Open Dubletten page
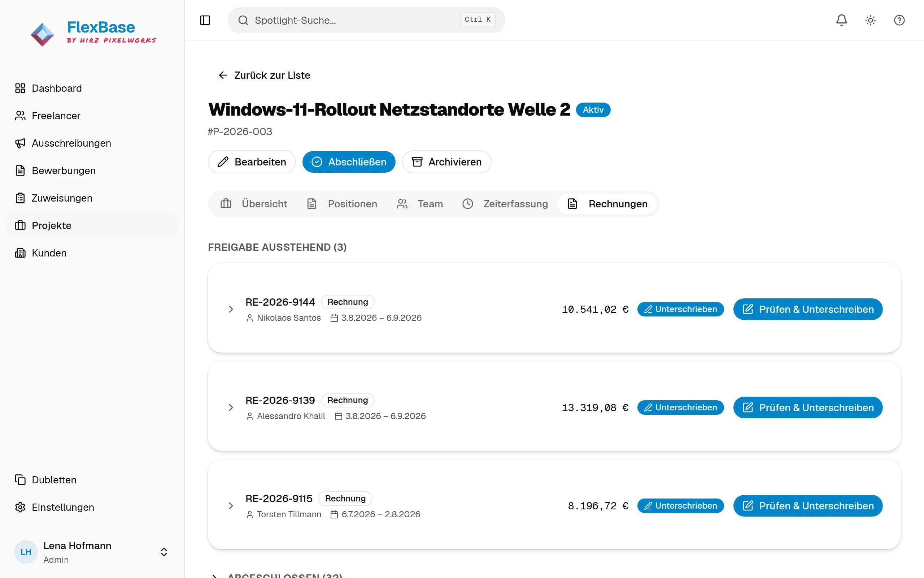Viewport: 924px width, 578px height. [92, 480]
